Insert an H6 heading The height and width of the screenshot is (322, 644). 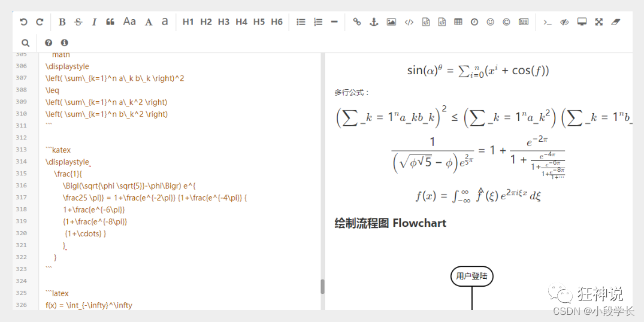[x=277, y=22]
